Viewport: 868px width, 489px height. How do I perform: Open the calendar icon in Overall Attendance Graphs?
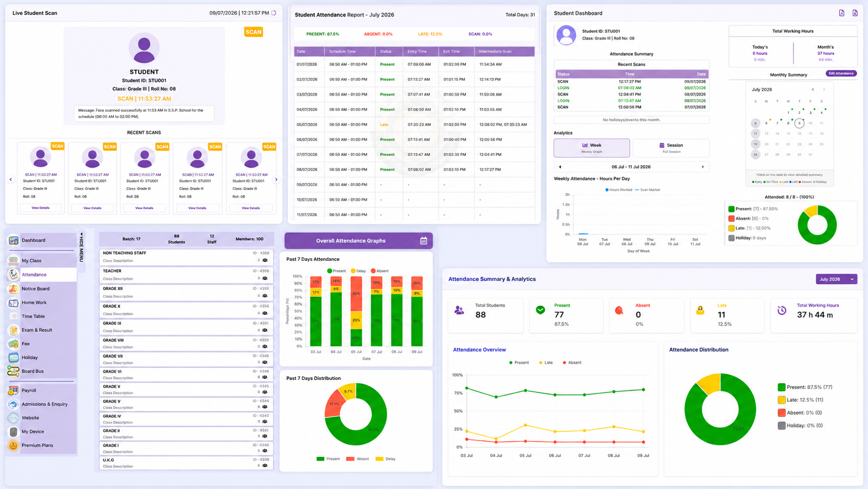pos(424,241)
